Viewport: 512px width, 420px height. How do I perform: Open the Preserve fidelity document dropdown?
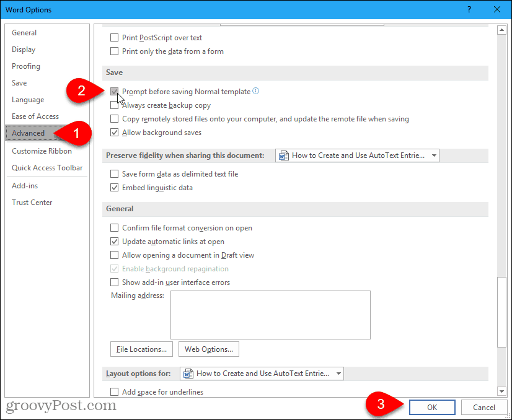tap(357, 155)
